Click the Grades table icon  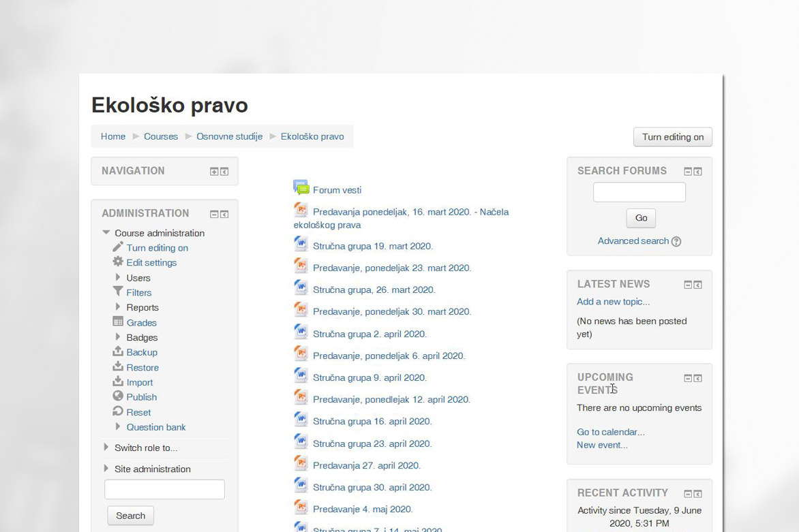118,322
